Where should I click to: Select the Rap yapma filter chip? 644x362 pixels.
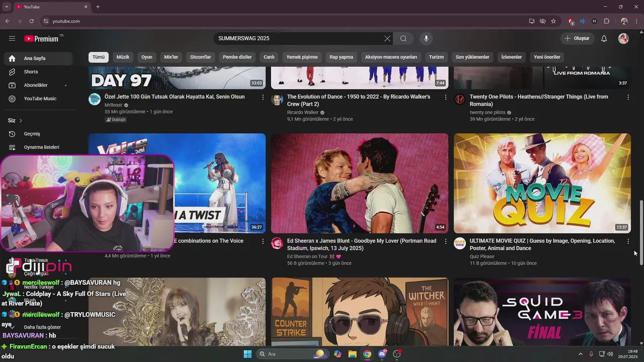pyautogui.click(x=341, y=57)
